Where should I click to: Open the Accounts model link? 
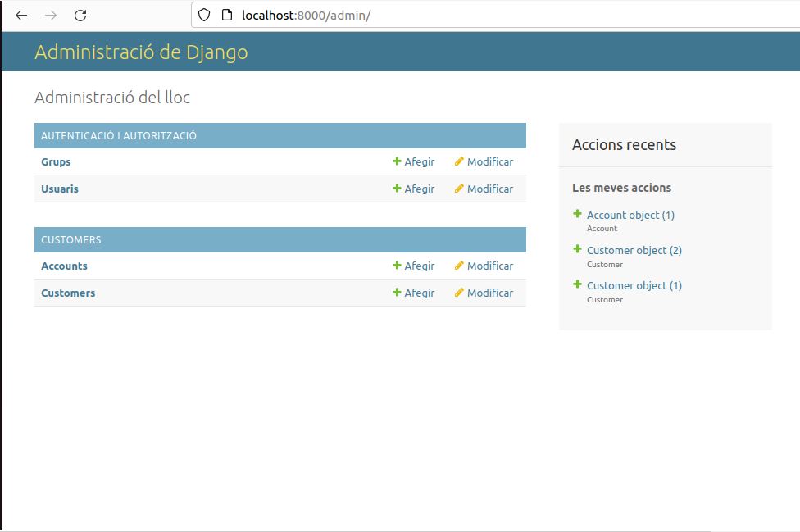tap(64, 266)
